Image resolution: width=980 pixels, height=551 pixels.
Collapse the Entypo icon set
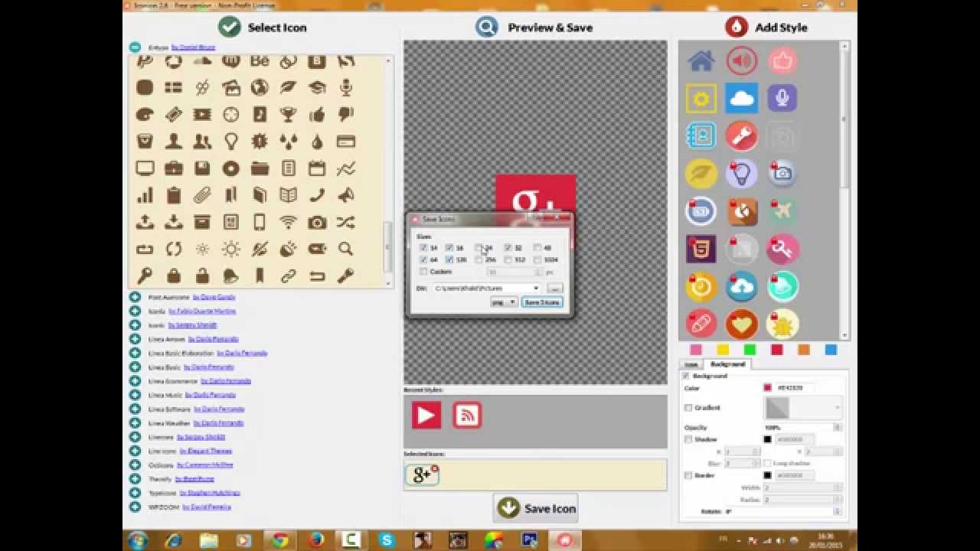click(x=135, y=47)
